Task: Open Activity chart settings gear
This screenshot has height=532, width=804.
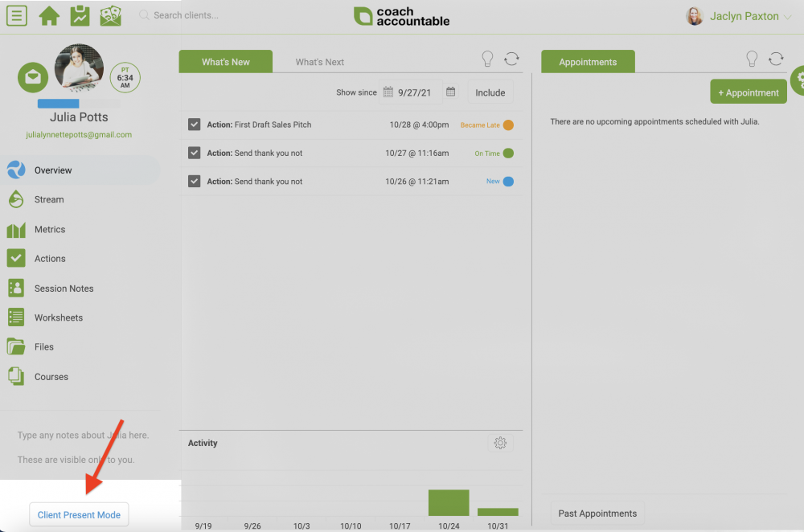Action: [500, 443]
